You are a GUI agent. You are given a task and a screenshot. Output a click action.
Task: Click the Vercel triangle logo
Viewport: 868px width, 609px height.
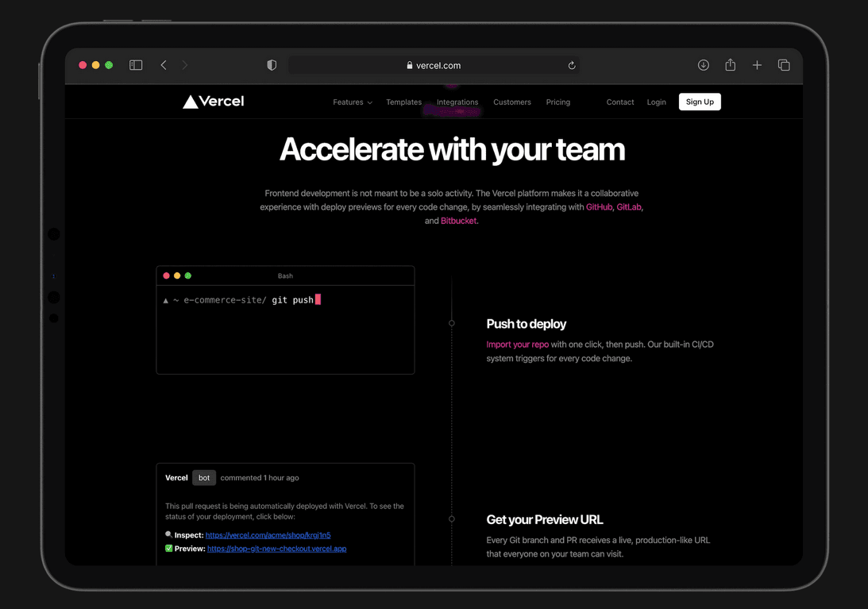click(x=191, y=102)
